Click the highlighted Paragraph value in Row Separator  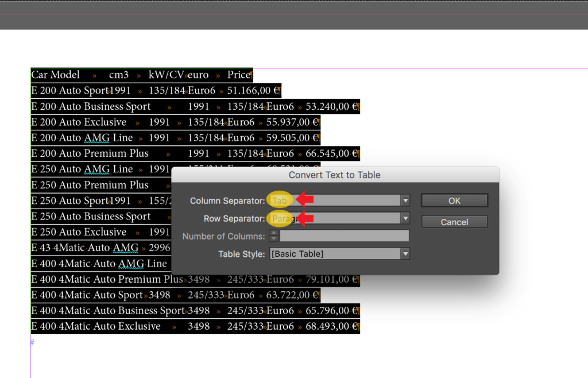coord(281,218)
